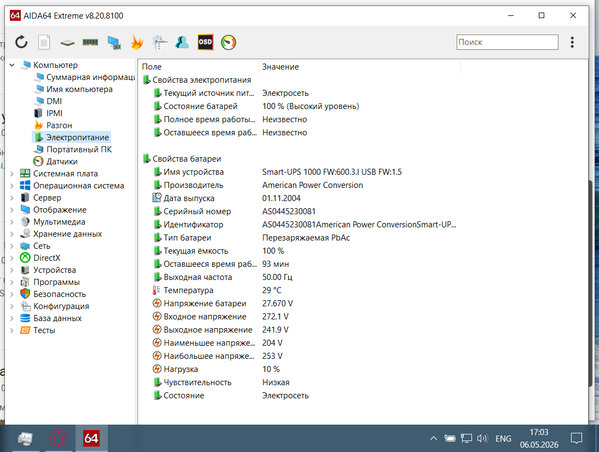
Task: Expand the Хранение данных node
Action: (12, 234)
